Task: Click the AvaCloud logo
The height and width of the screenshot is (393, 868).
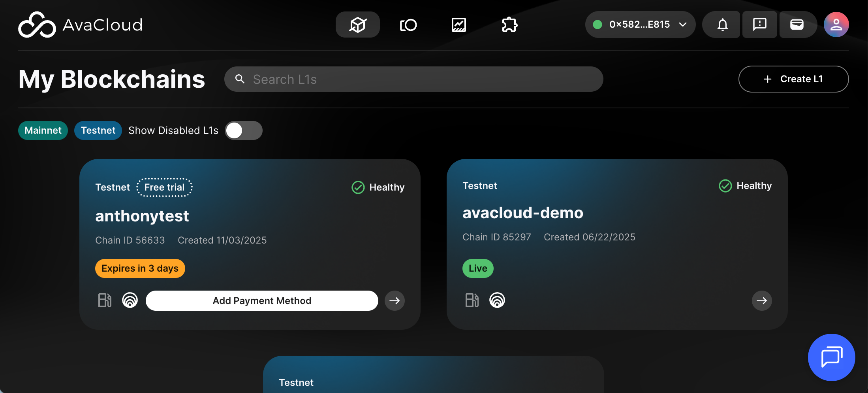Action: [x=80, y=25]
